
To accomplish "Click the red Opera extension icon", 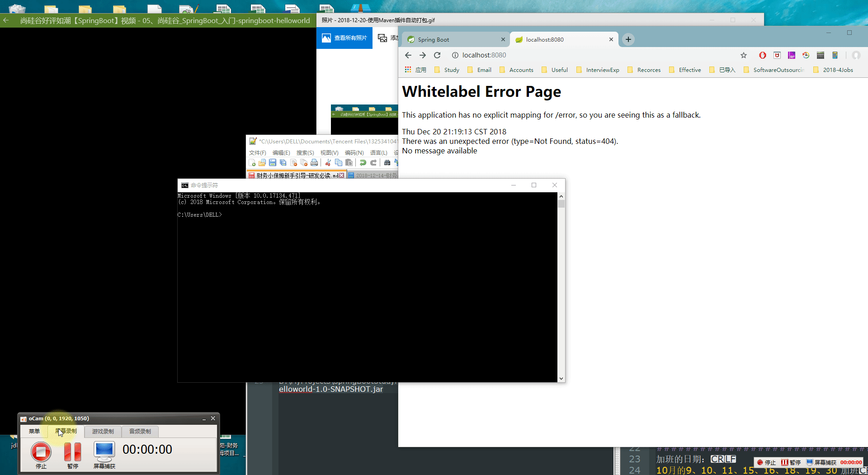I will (763, 55).
